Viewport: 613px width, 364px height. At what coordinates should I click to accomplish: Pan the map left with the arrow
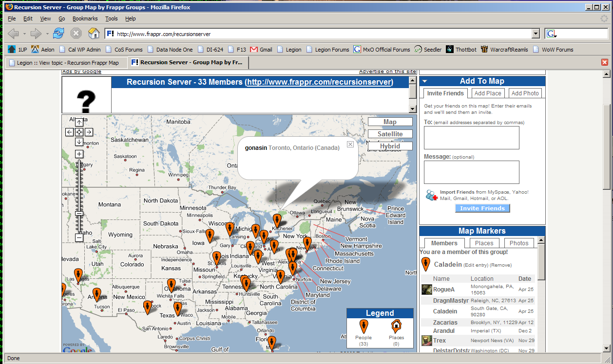[x=69, y=132]
